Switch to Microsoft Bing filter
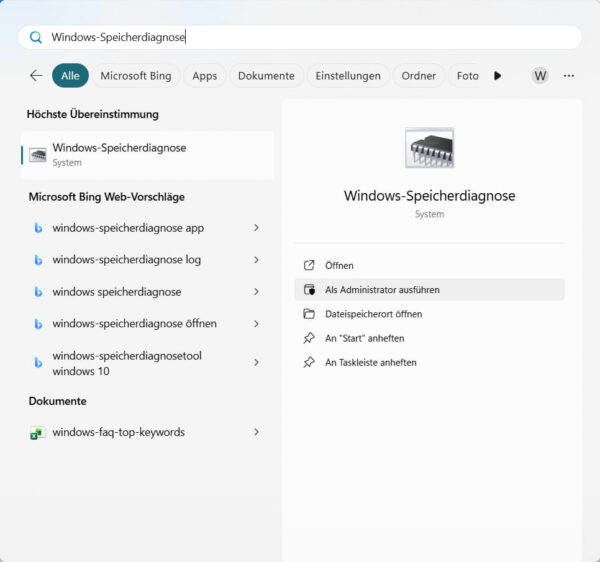Screen dimensions: 600x562 click(x=136, y=75)
